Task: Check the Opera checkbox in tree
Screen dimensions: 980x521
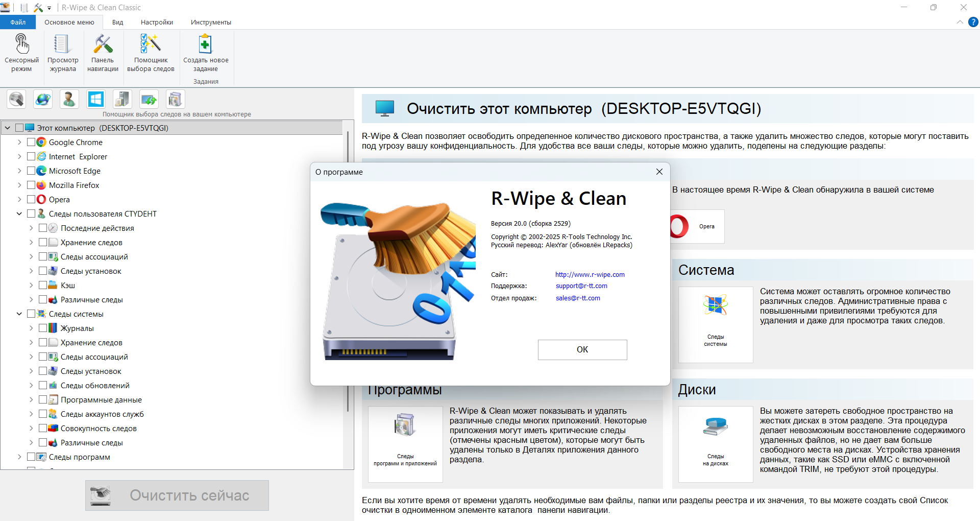Action: tap(31, 199)
